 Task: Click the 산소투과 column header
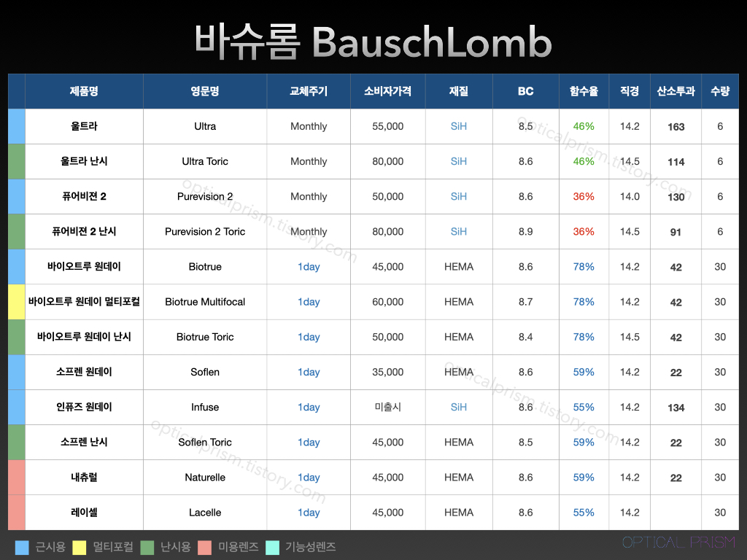pos(676,91)
